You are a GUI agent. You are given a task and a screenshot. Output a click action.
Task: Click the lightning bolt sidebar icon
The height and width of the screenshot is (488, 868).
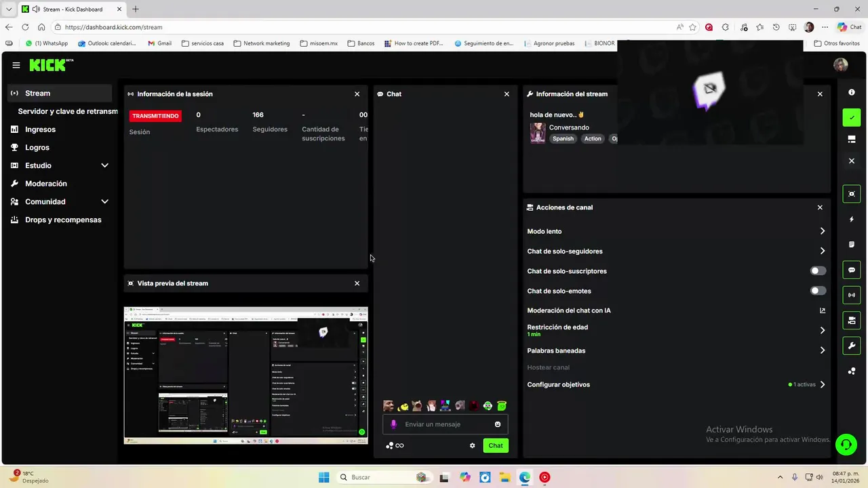pyautogui.click(x=852, y=220)
